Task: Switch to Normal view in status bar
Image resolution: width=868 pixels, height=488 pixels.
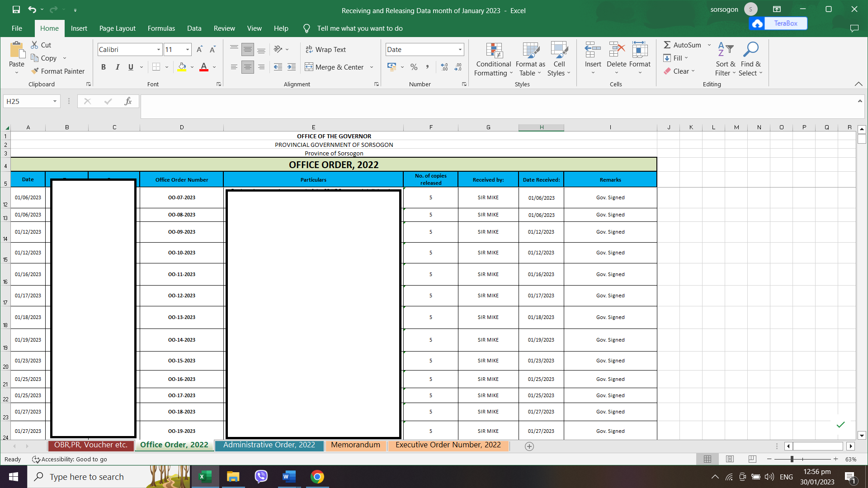Action: point(708,459)
